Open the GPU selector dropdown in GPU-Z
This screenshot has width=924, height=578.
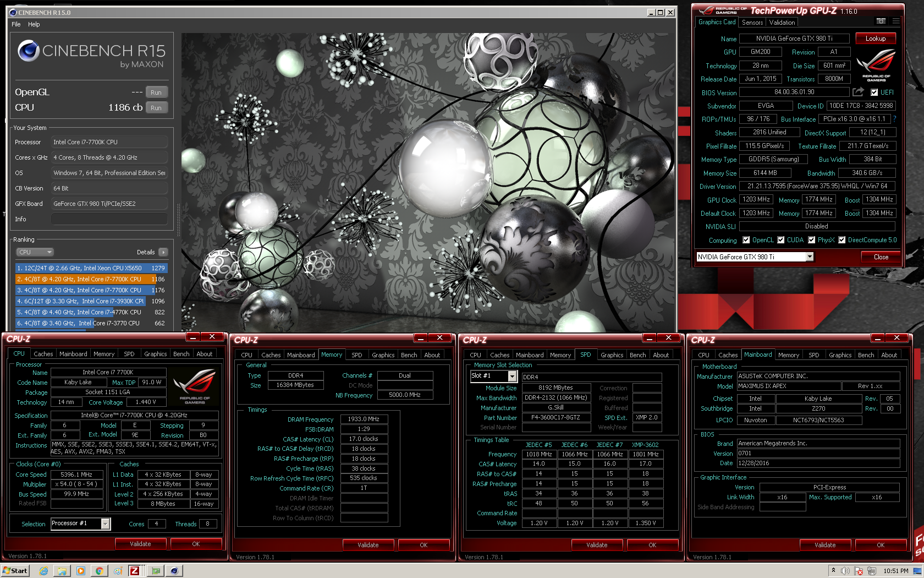[810, 257]
